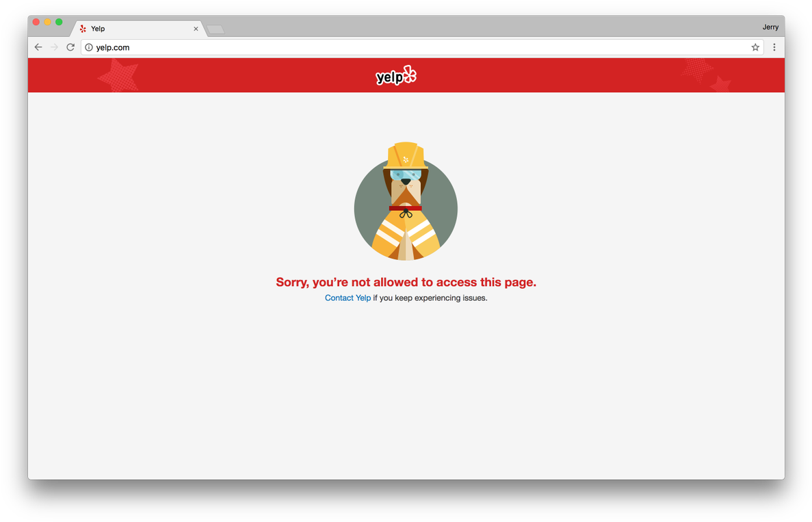Bookmark this page with the star icon

[x=755, y=47]
